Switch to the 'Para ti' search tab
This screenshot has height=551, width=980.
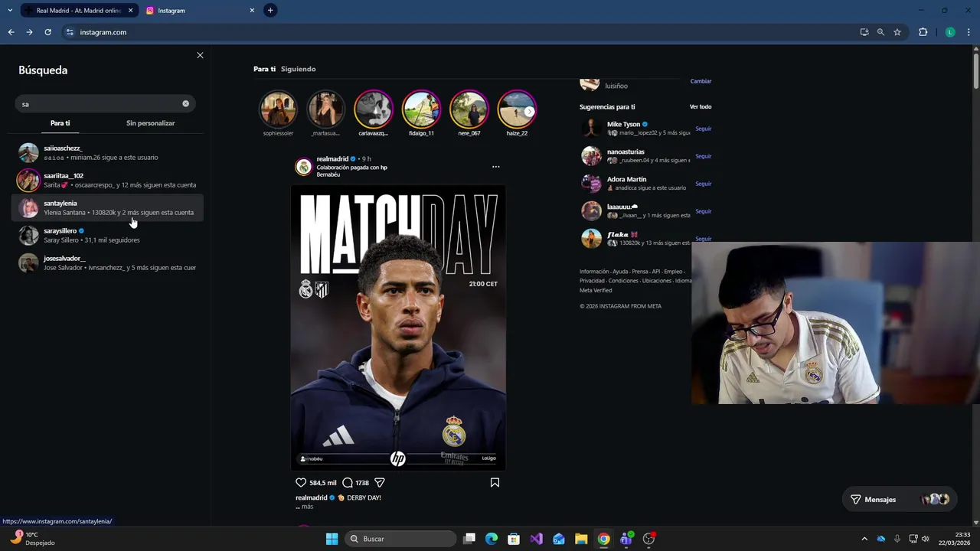(60, 123)
